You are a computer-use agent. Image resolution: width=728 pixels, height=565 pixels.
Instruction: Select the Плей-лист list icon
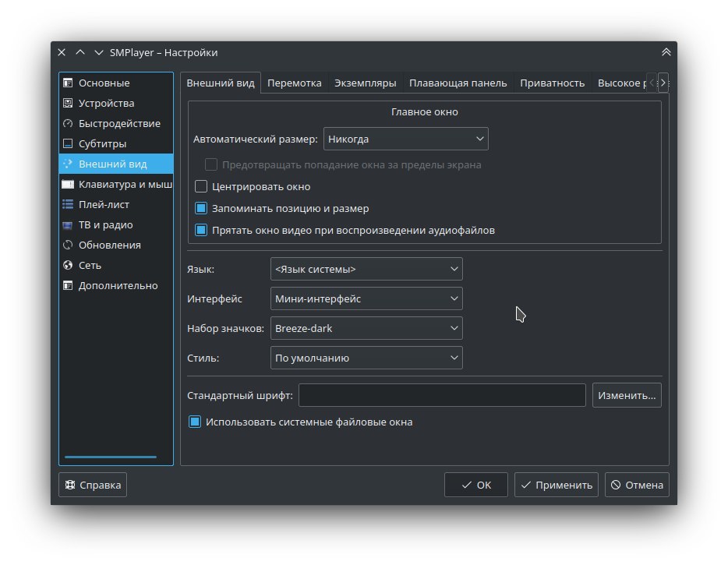point(68,204)
